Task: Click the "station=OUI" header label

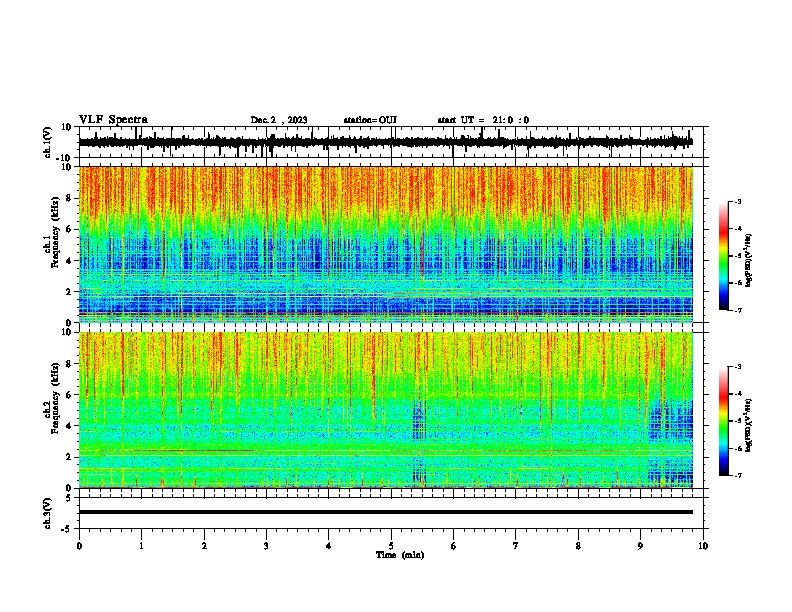Action: 370,120
